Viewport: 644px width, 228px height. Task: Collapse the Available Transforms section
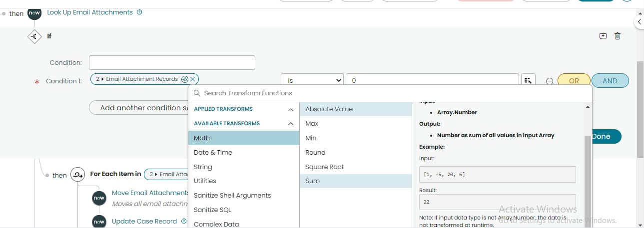pos(290,124)
